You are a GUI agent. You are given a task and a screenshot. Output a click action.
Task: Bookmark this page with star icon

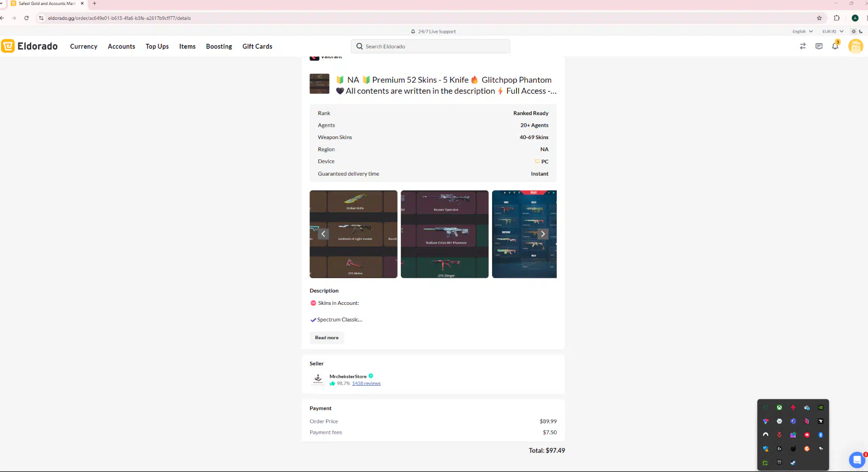pos(819,18)
